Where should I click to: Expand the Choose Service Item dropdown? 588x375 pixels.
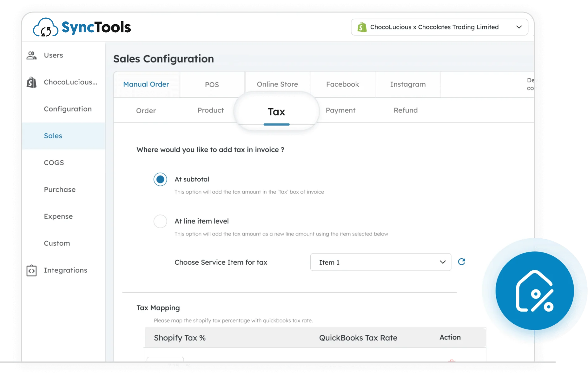point(381,262)
